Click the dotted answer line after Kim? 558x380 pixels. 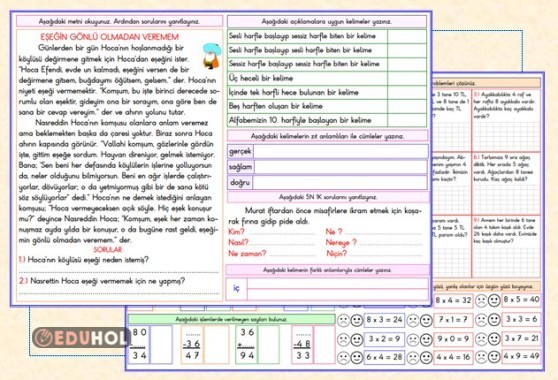282,234
